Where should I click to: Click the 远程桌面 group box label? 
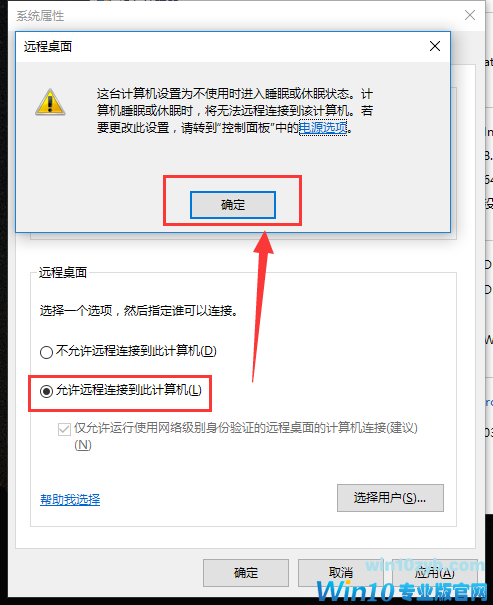coord(63,272)
